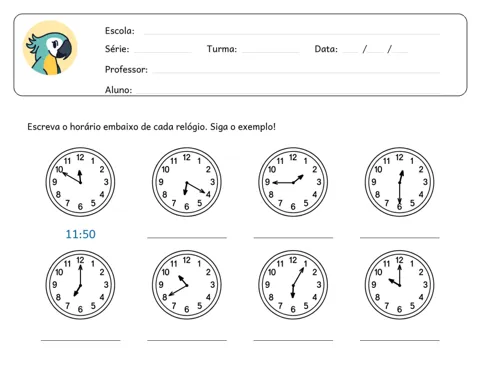Click the 'Data:' label
The image size is (480, 384).
tap(326, 49)
